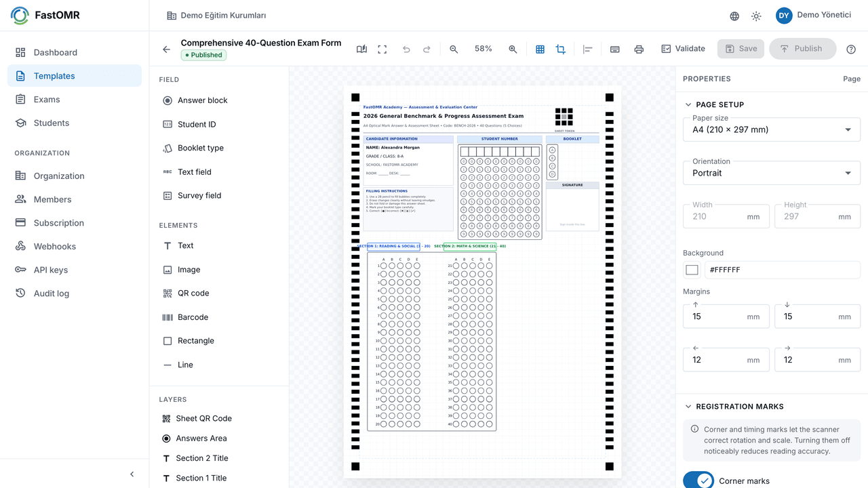Redo the last undone change

(427, 49)
